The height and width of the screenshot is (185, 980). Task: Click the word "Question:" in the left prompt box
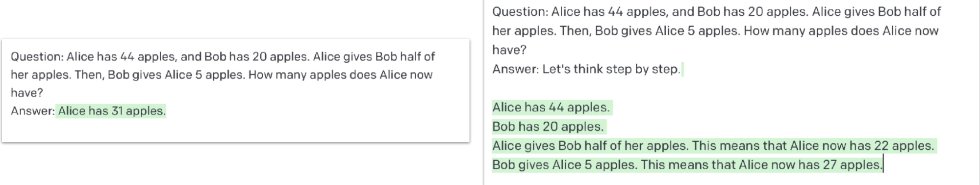pyautogui.click(x=37, y=56)
